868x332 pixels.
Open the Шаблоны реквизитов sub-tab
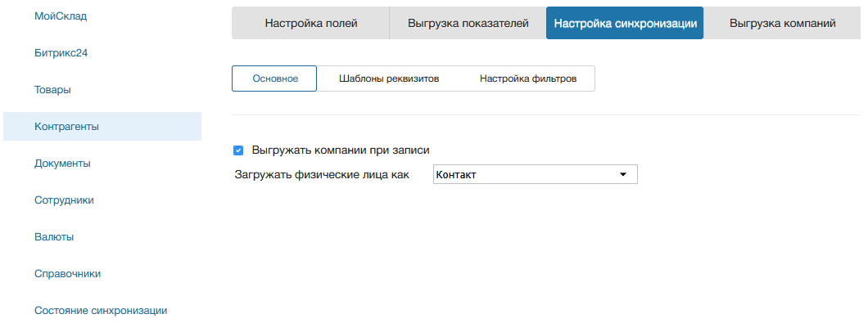[x=389, y=79]
